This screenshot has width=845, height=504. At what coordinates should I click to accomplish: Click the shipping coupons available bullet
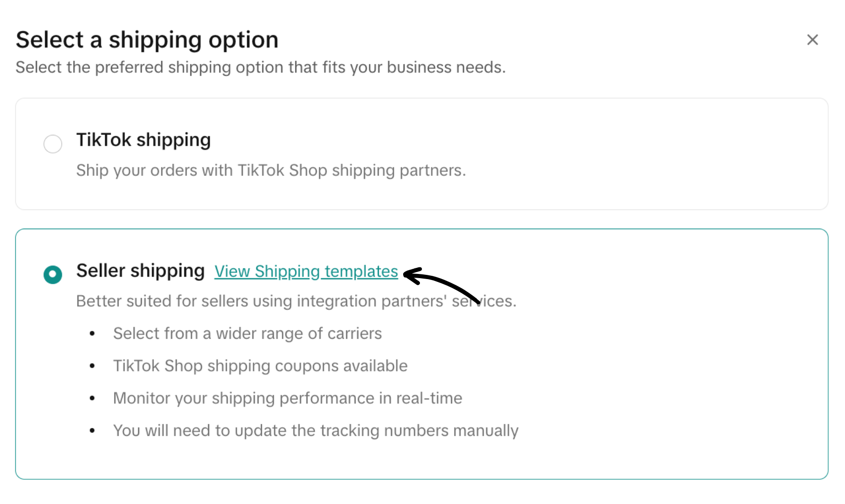pos(260,366)
